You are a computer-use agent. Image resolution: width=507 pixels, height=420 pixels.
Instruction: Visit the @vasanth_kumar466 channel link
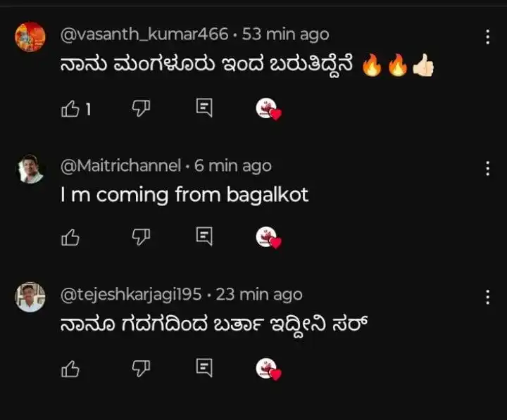click(x=144, y=34)
